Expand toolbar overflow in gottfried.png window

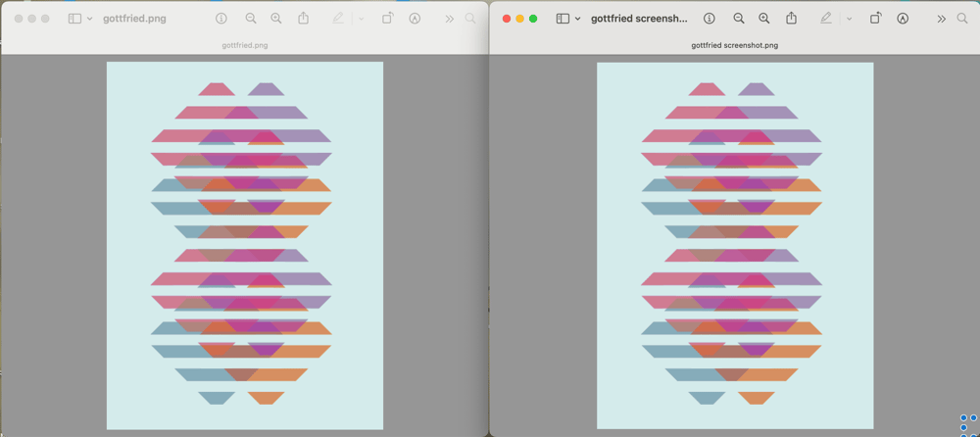pos(450,19)
